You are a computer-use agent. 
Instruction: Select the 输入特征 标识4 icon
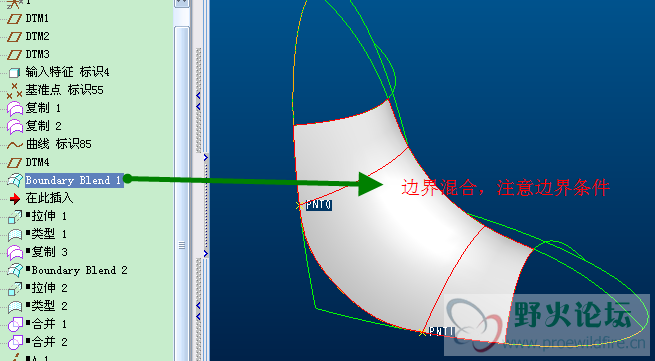[15, 73]
